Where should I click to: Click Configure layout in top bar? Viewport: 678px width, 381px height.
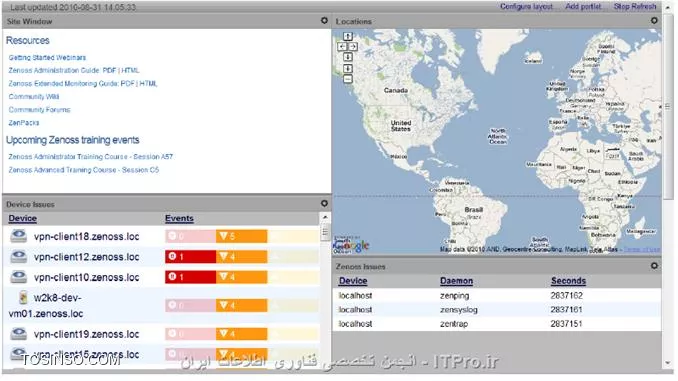pyautogui.click(x=526, y=6)
